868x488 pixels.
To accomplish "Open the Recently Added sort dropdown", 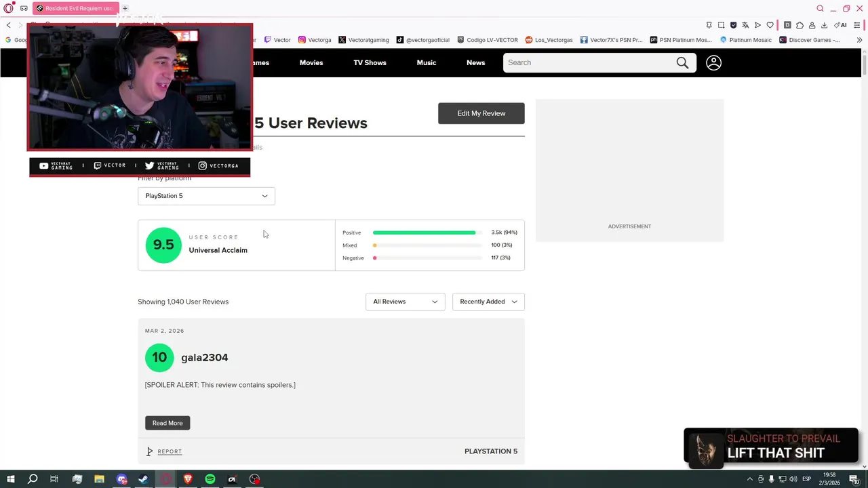I will (x=488, y=302).
